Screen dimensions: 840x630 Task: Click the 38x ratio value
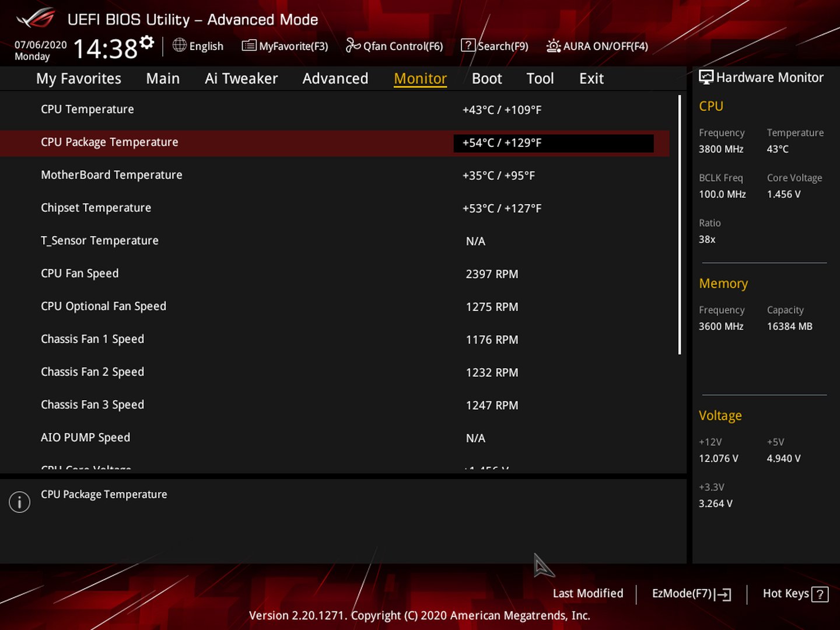pos(707,240)
